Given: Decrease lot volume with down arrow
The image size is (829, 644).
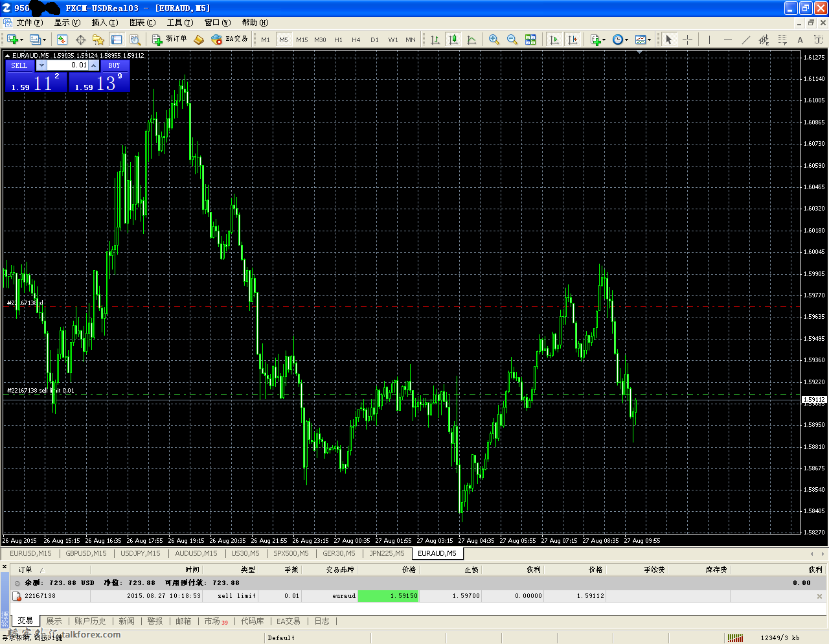Looking at the screenshot, I should tap(41, 65).
